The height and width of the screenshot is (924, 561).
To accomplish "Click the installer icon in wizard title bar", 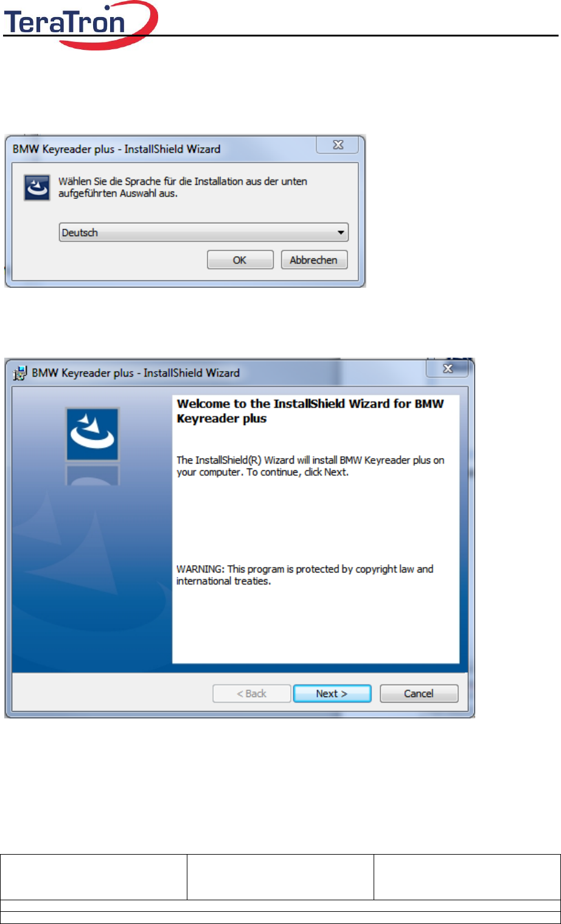I will [x=21, y=373].
